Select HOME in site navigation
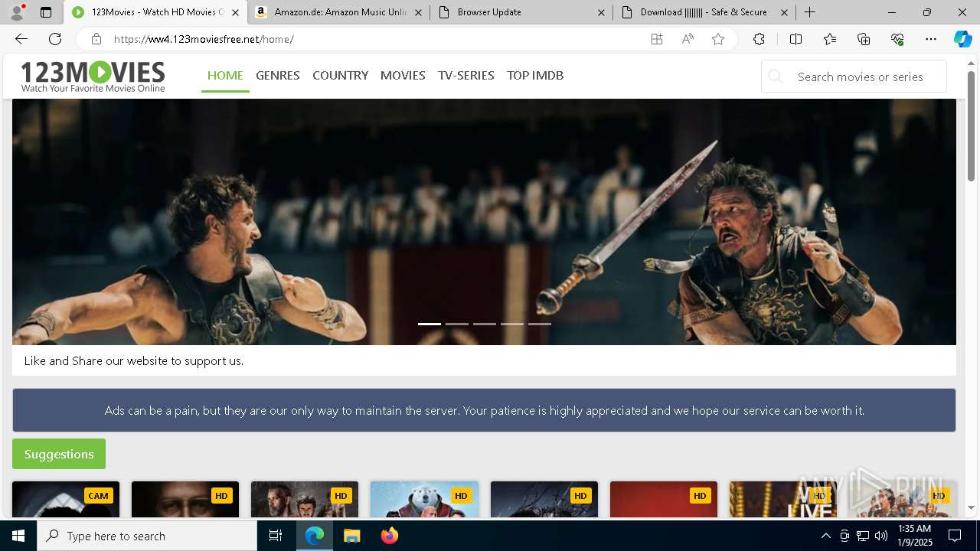The image size is (980, 551). [x=225, y=75]
